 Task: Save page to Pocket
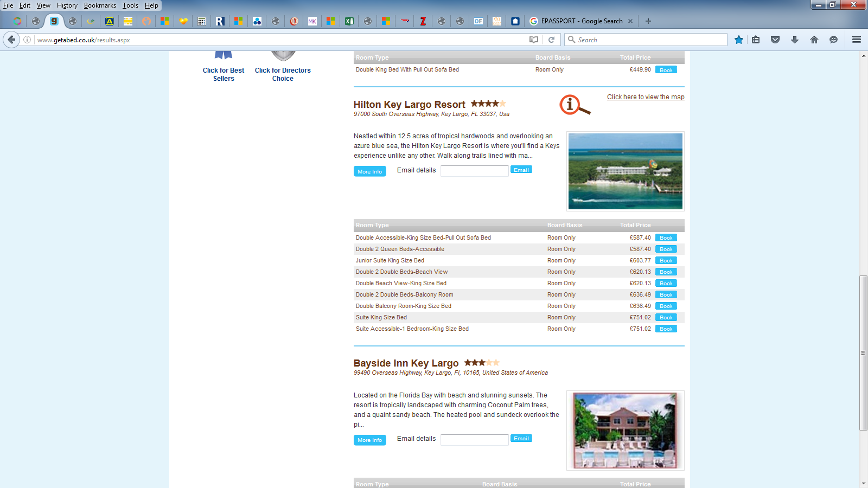click(775, 40)
